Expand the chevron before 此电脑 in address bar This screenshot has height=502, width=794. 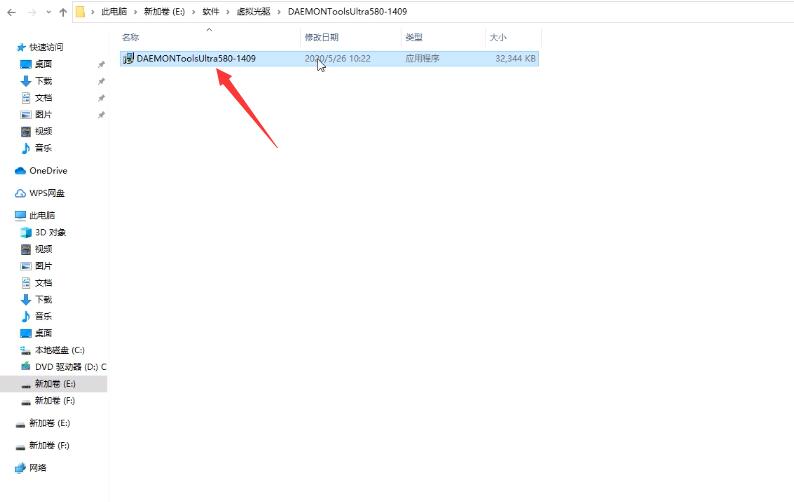pos(93,12)
